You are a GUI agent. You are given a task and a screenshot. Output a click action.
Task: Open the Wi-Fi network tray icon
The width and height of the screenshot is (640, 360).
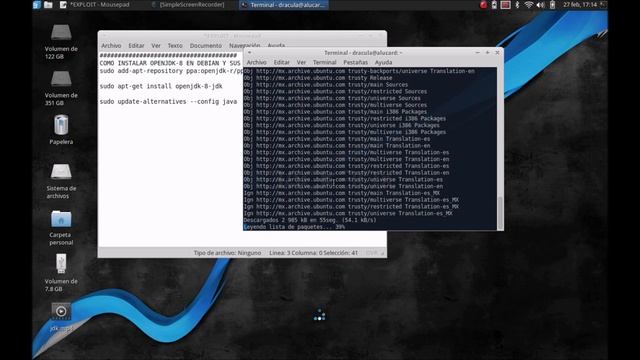pyautogui.click(x=529, y=5)
